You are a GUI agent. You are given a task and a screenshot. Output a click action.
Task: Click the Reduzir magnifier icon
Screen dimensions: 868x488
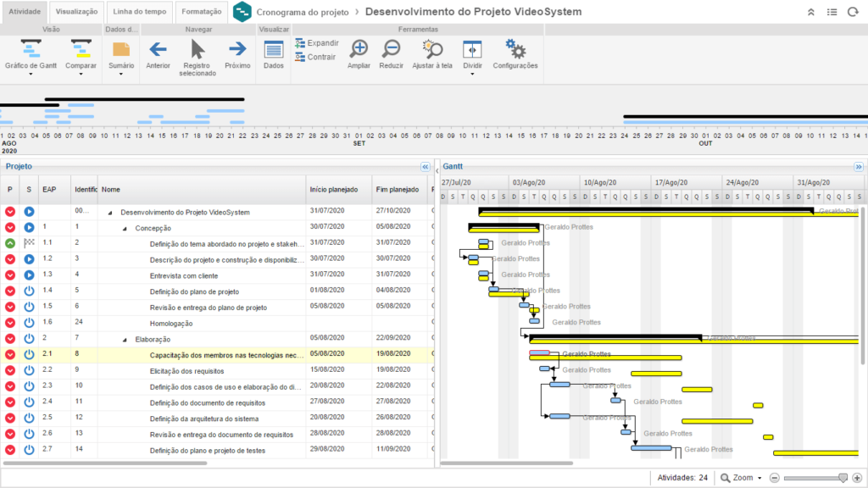[x=392, y=50]
